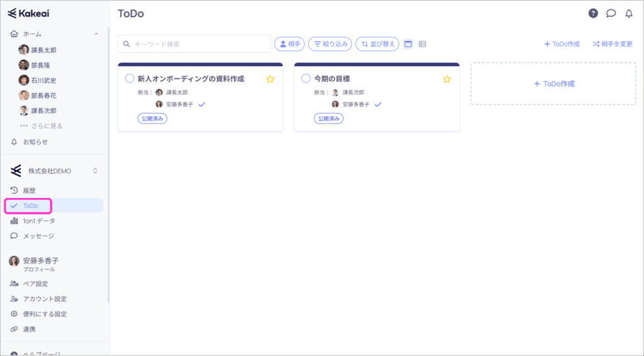Go to メッセージ in the sidebar
644x356 pixels.
38,236
